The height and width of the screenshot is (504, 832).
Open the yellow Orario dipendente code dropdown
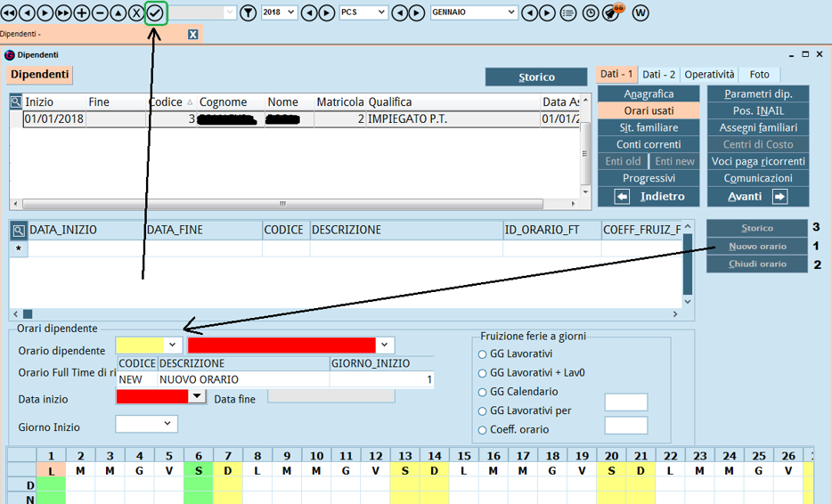[x=173, y=345]
